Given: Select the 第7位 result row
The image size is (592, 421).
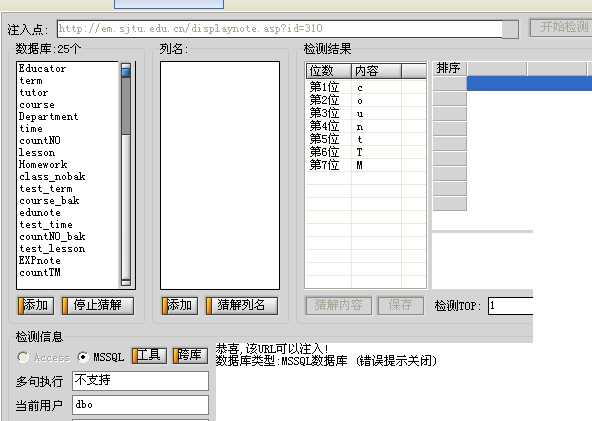Looking at the screenshot, I should tap(365, 165).
